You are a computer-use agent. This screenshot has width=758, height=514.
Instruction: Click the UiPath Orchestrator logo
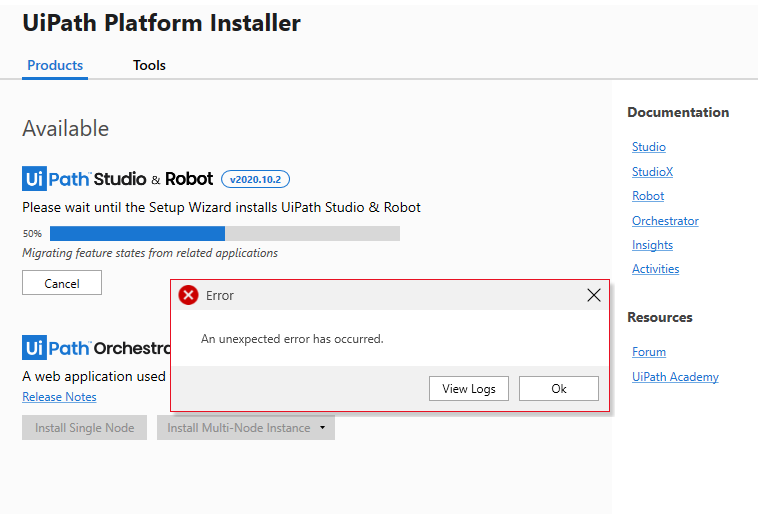tap(96, 348)
